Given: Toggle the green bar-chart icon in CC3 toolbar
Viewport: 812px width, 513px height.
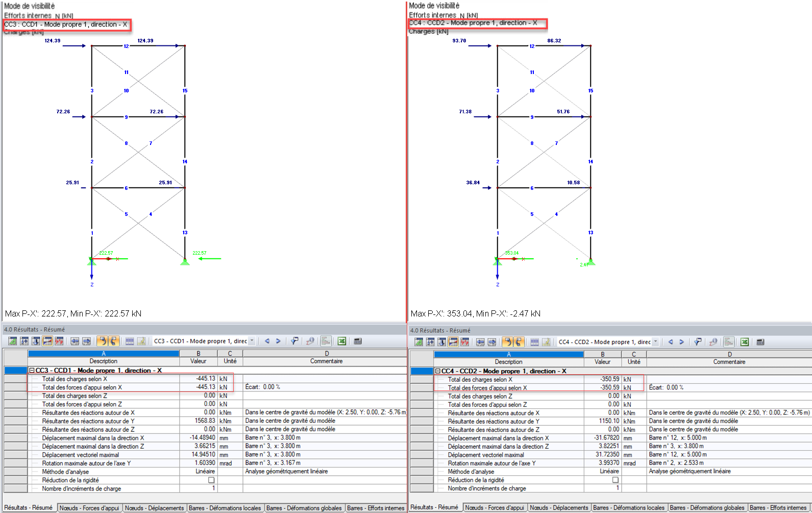Looking at the screenshot, I should [326, 341].
